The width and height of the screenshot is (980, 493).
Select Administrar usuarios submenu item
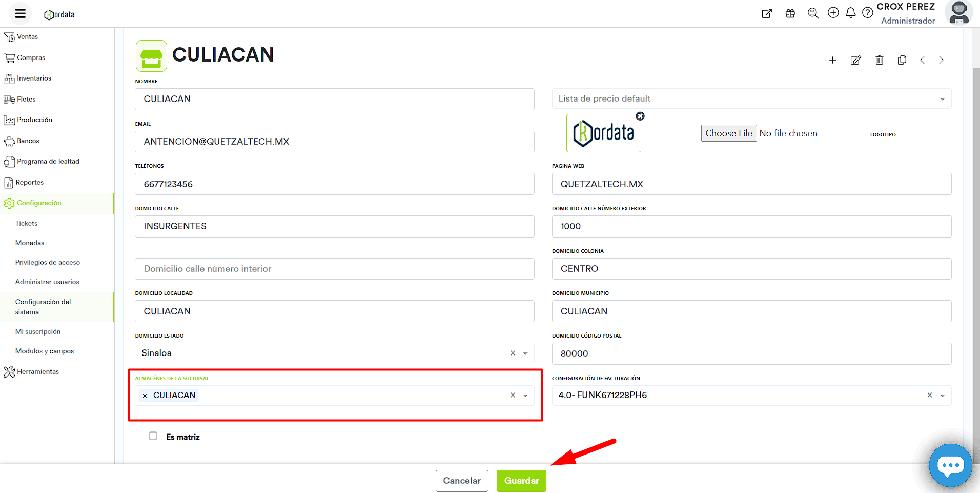click(47, 282)
